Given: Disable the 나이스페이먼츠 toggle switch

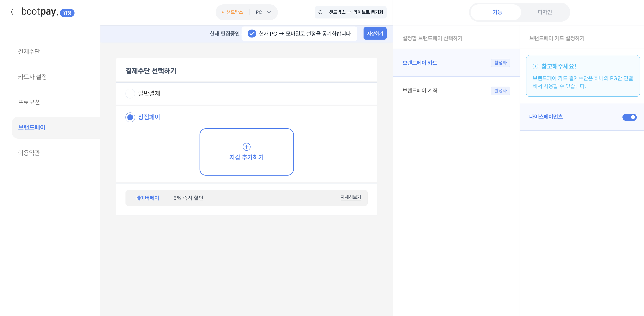Looking at the screenshot, I should pos(629,117).
